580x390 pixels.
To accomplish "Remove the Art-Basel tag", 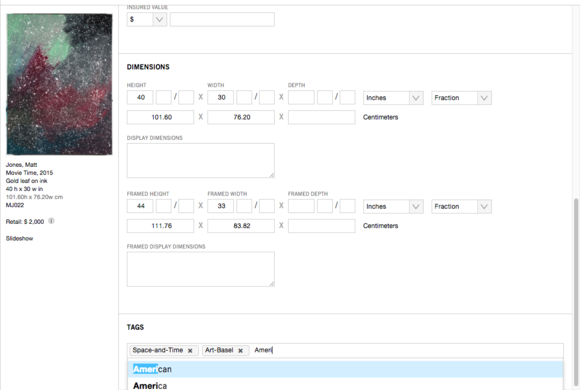I will (240, 351).
